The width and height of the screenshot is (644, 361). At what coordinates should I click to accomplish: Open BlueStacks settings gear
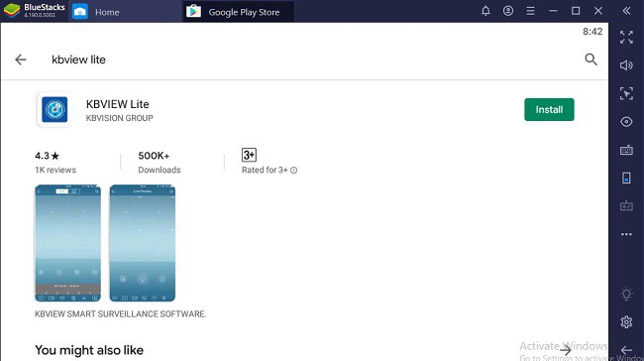[x=626, y=322]
